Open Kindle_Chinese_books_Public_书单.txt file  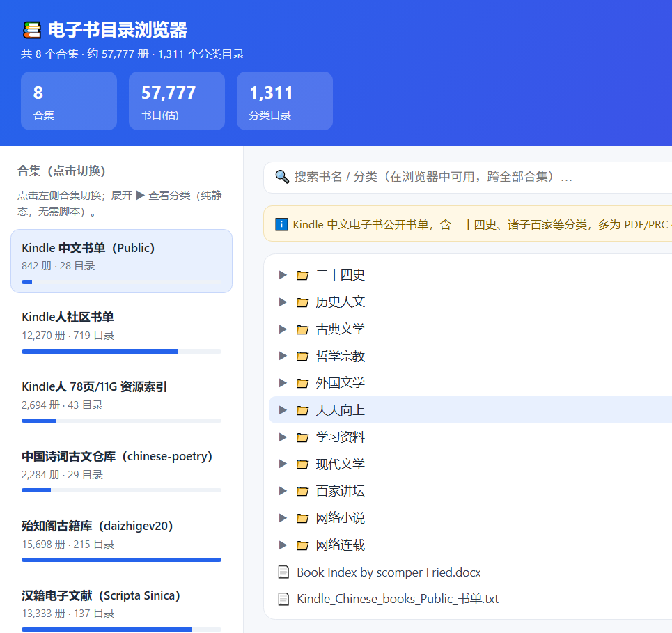(x=398, y=599)
